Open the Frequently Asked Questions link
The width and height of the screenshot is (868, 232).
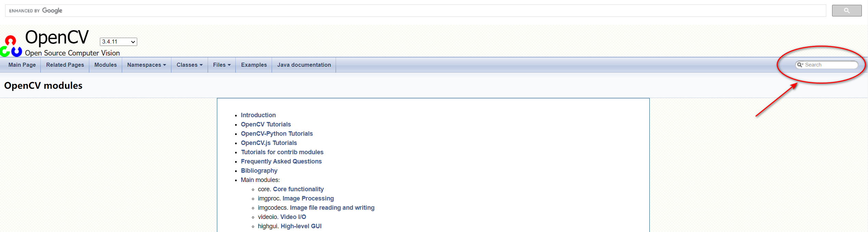pyautogui.click(x=281, y=161)
